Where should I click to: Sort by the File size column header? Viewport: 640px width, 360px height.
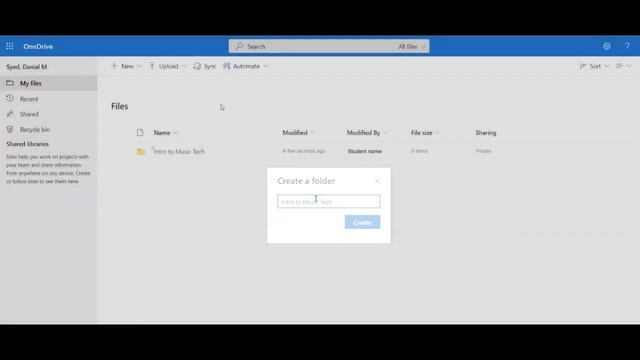tap(425, 133)
